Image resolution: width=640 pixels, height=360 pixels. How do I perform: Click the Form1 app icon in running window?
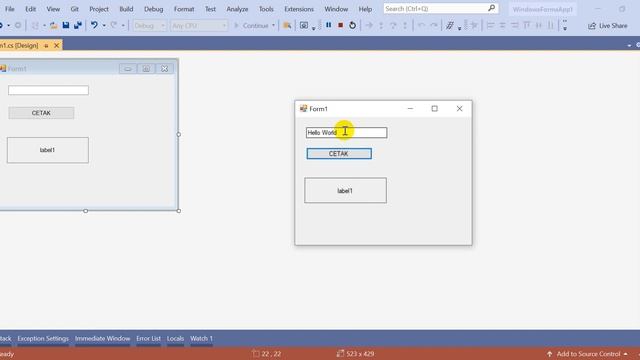click(x=303, y=109)
